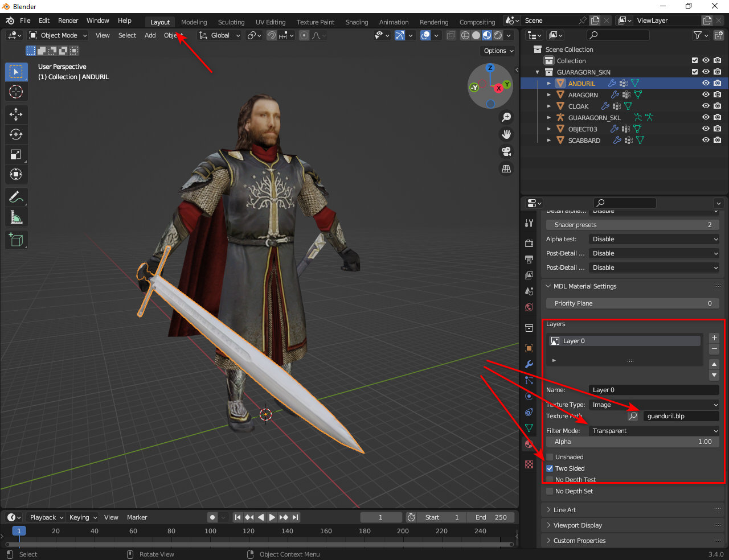Open the Global orientation dropdown
This screenshot has height=560, width=729.
click(x=220, y=35)
